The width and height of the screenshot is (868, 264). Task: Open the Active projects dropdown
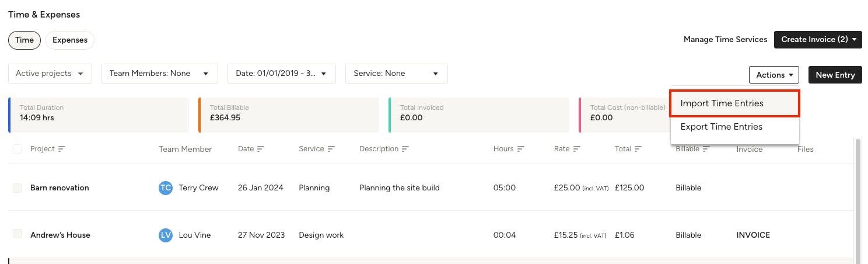[50, 74]
